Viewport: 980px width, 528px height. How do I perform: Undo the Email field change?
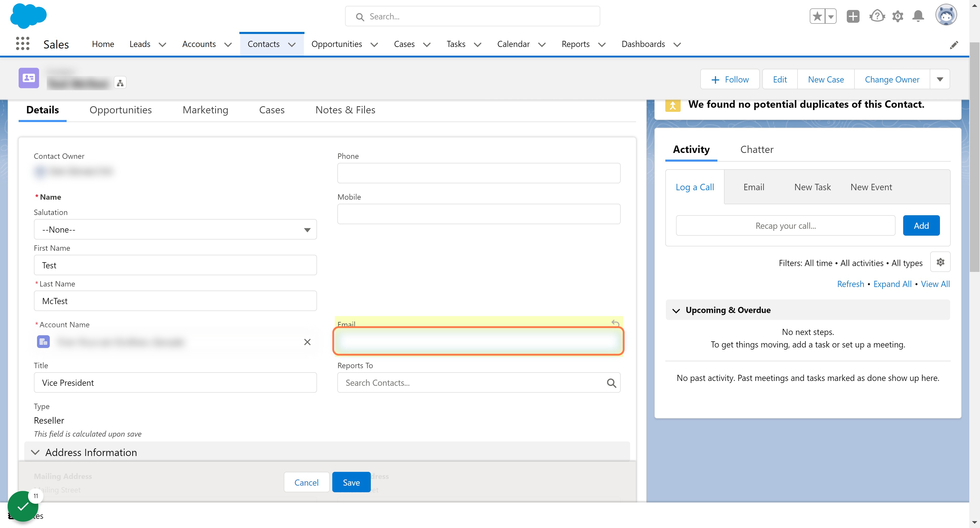tap(615, 323)
